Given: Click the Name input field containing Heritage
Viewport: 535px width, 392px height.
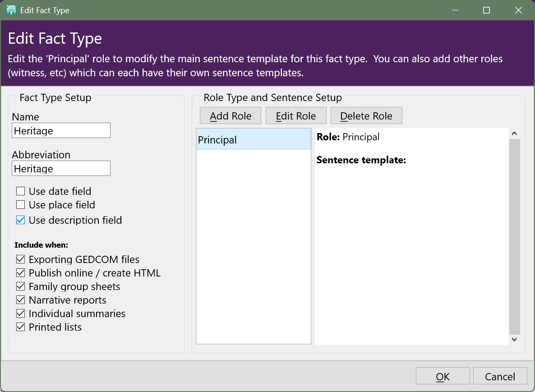Looking at the screenshot, I should coord(61,131).
